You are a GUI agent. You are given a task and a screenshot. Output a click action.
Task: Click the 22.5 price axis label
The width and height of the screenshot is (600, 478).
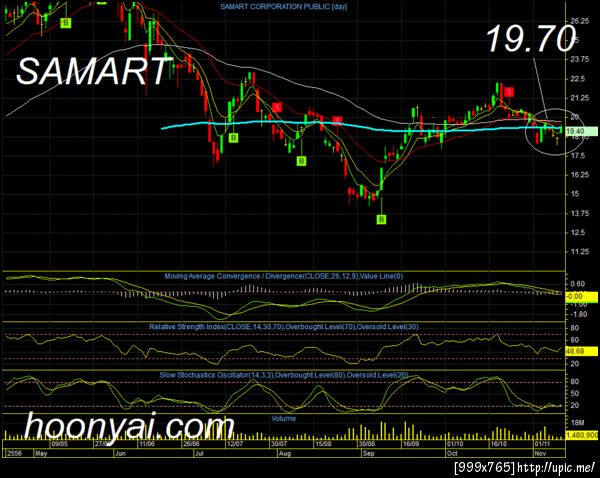[x=577, y=78]
